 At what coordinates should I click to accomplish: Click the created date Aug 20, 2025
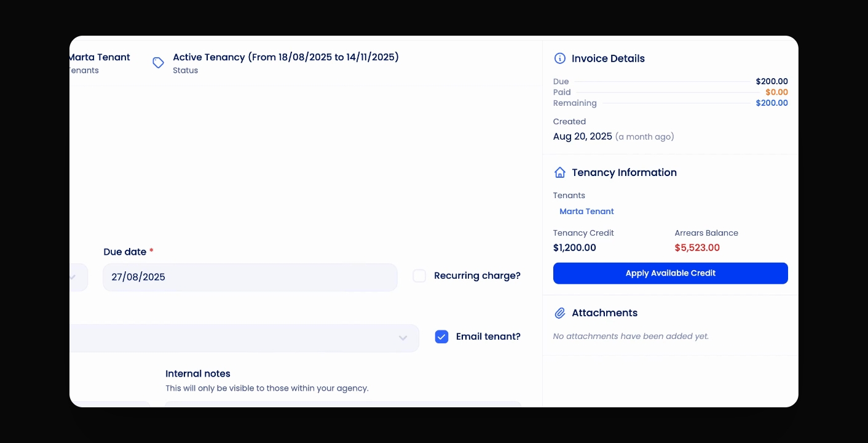[x=582, y=137]
